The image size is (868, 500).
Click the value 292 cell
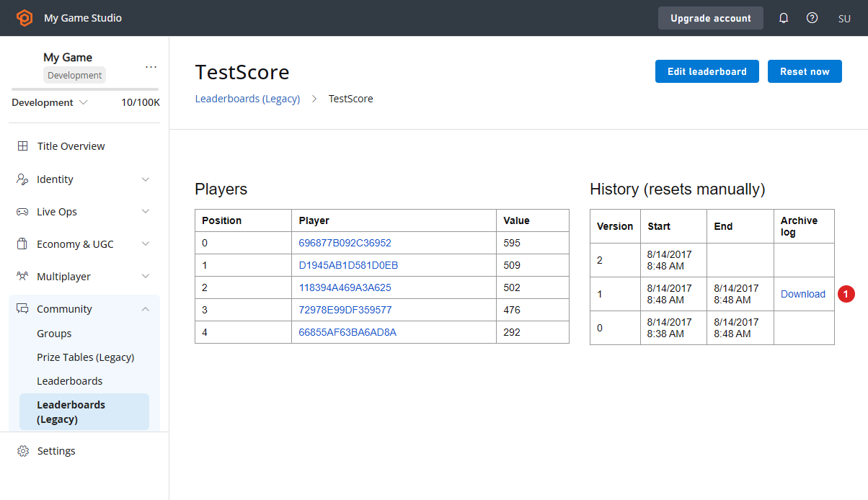click(x=533, y=332)
